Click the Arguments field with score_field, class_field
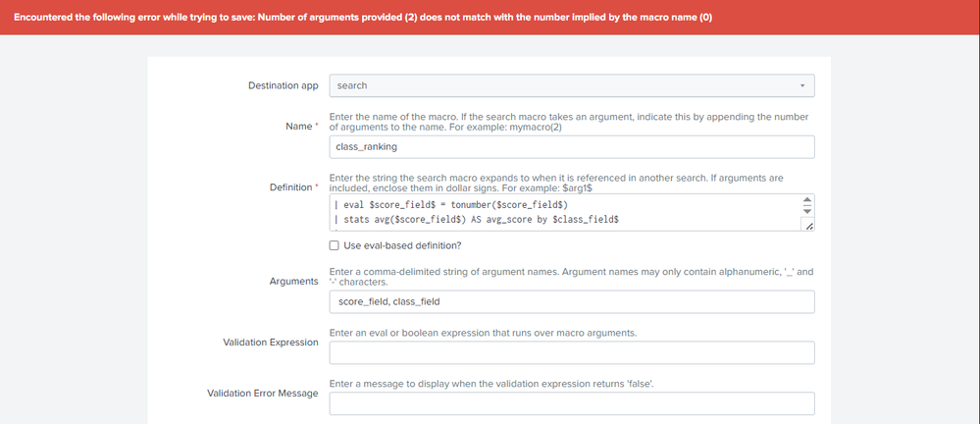This screenshot has width=980, height=424. point(571,301)
